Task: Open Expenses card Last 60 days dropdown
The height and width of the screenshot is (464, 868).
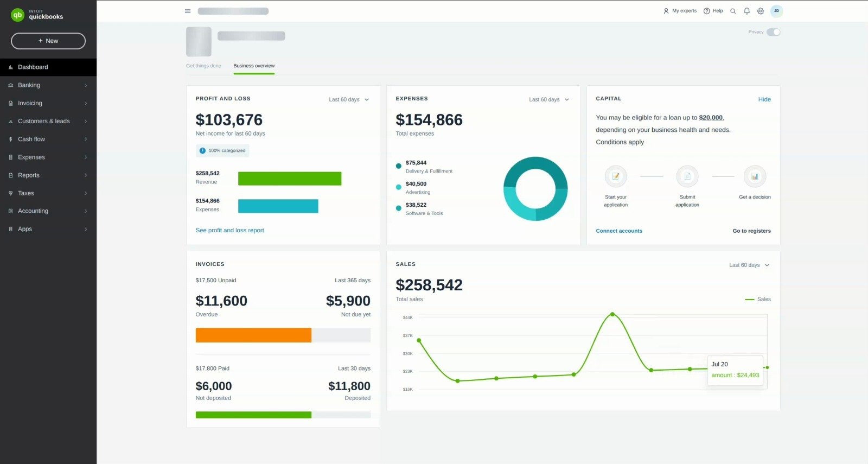Action: (549, 99)
